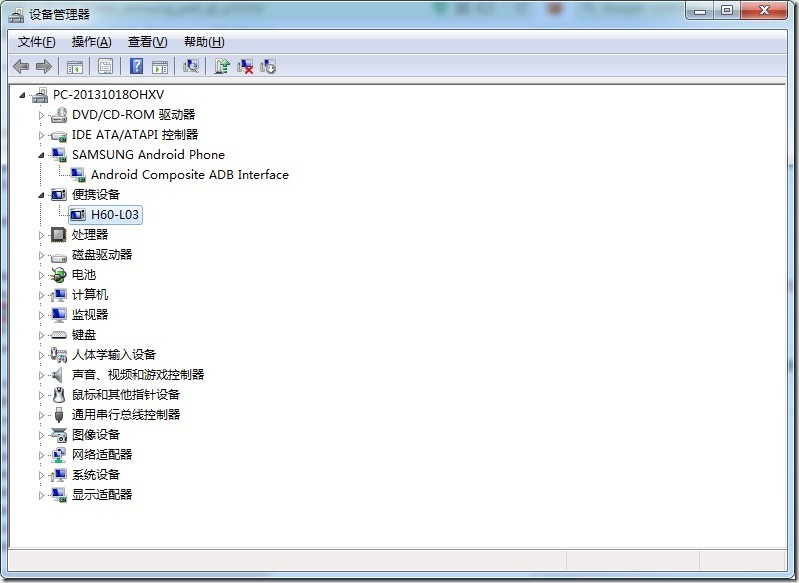Click the Properties toolbar icon
Viewport: 799px width, 583px height.
[105, 67]
